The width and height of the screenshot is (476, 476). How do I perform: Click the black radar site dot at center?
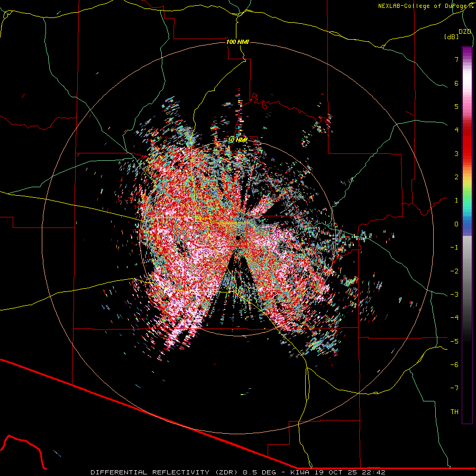coord(238,237)
